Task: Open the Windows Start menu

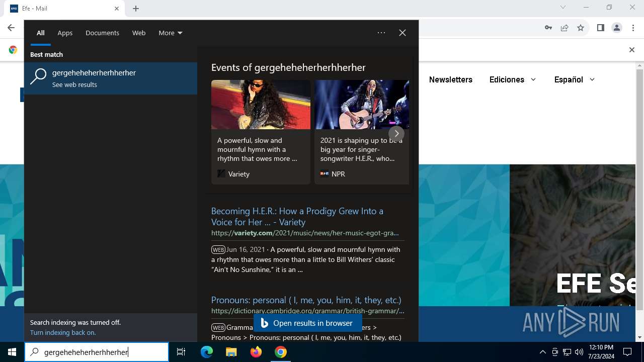Action: (12, 352)
